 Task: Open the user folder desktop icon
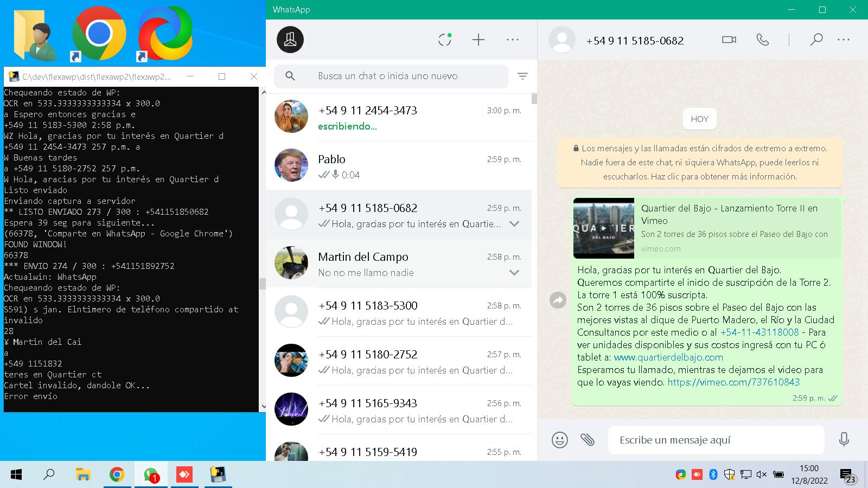[35, 35]
